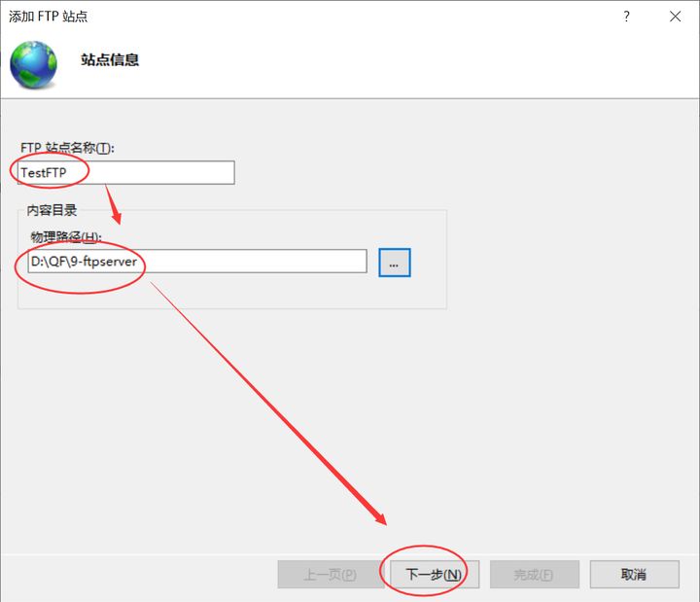Select the FTP 站点名称(T) label
Viewport: 700px width, 602px height.
point(67,148)
